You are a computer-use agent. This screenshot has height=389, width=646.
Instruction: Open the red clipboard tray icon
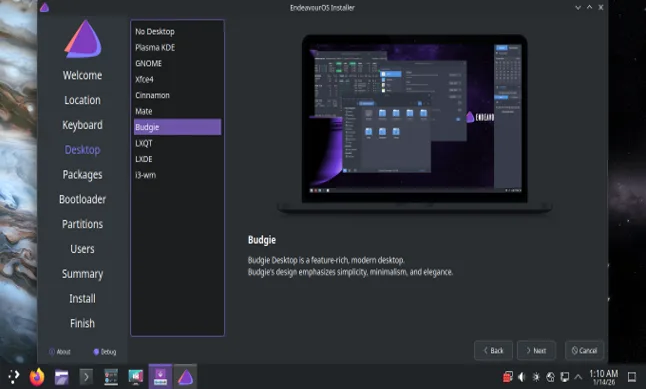click(508, 377)
